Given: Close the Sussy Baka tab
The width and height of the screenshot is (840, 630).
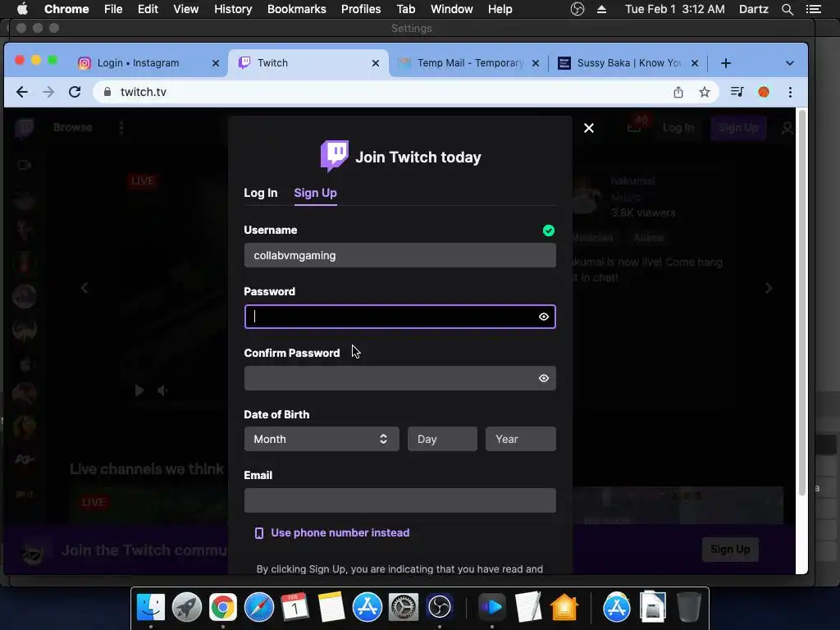Looking at the screenshot, I should click(x=694, y=63).
